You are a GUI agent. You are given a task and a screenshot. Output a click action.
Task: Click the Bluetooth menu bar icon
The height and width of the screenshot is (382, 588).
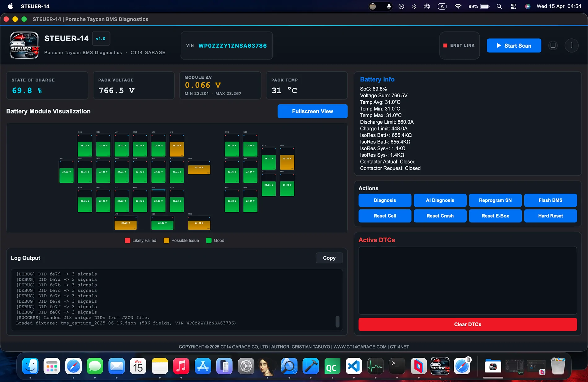coord(414,6)
